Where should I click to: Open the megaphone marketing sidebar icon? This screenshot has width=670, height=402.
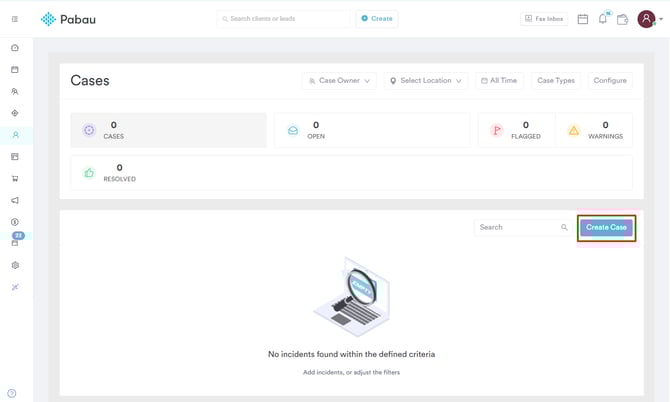click(x=15, y=201)
